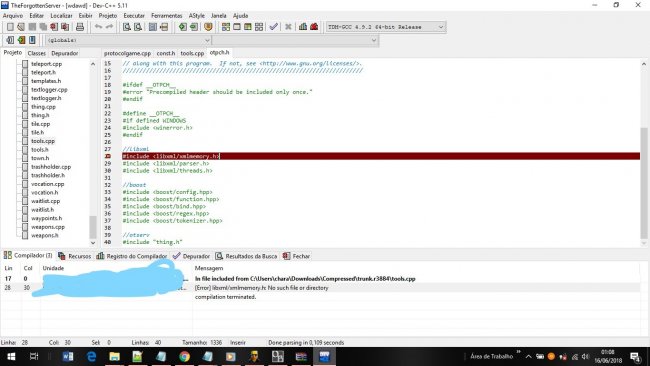Click the Replace toolbar icon
Screen dimensions: 650x366
(138, 27)
